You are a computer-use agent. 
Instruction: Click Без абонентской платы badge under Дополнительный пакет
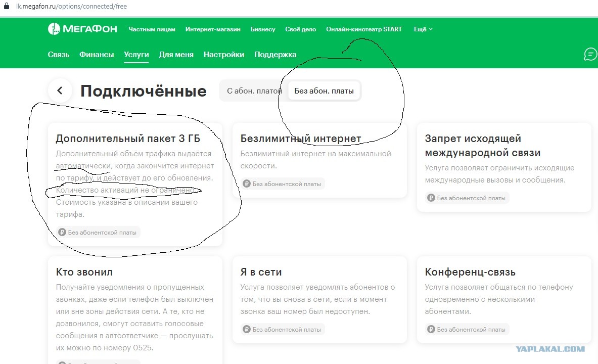click(x=99, y=233)
